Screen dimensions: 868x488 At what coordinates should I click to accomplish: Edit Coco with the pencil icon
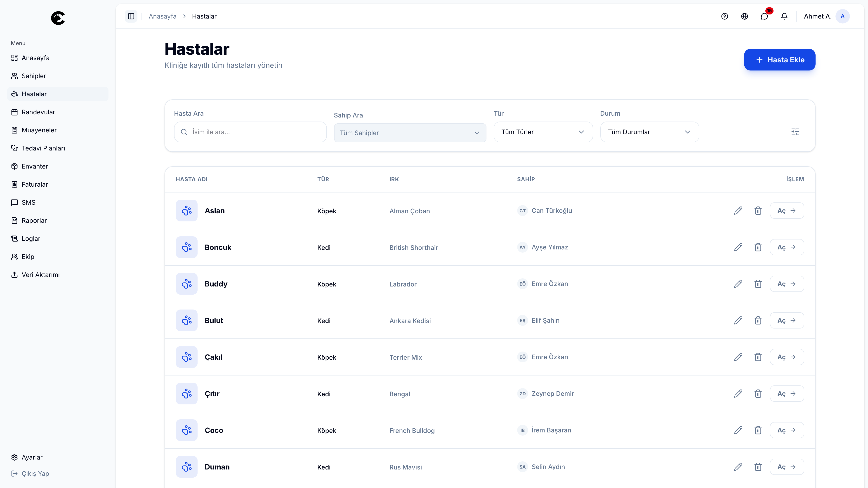[738, 430]
